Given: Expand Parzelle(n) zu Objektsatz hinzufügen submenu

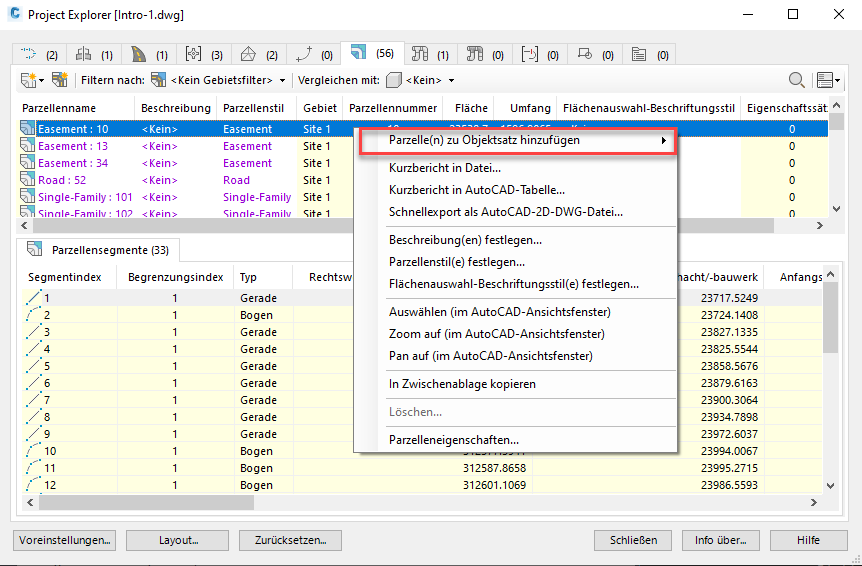Looking at the screenshot, I should coord(517,141).
